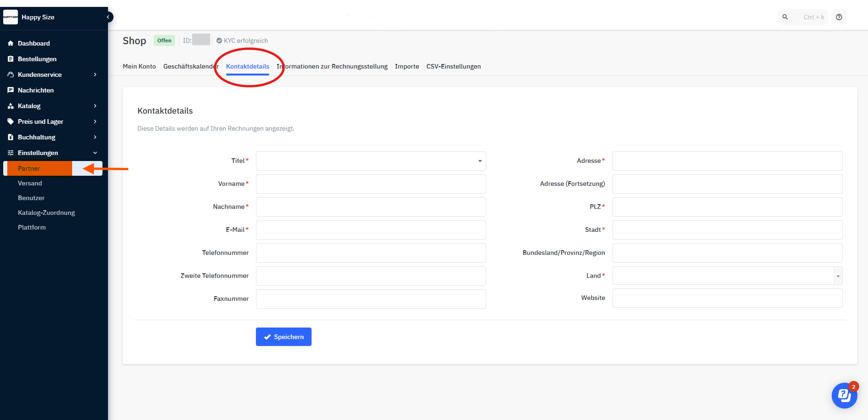Collapse the Einstellungen menu section
The height and width of the screenshot is (420, 868).
pyautogui.click(x=95, y=153)
